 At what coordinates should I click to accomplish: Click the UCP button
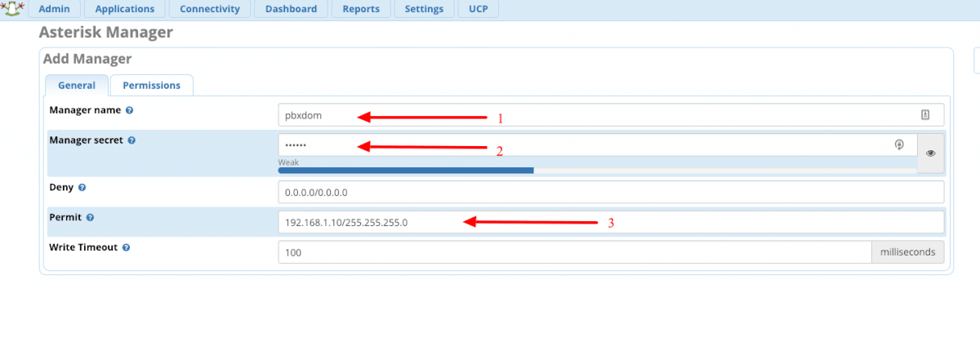pyautogui.click(x=478, y=9)
